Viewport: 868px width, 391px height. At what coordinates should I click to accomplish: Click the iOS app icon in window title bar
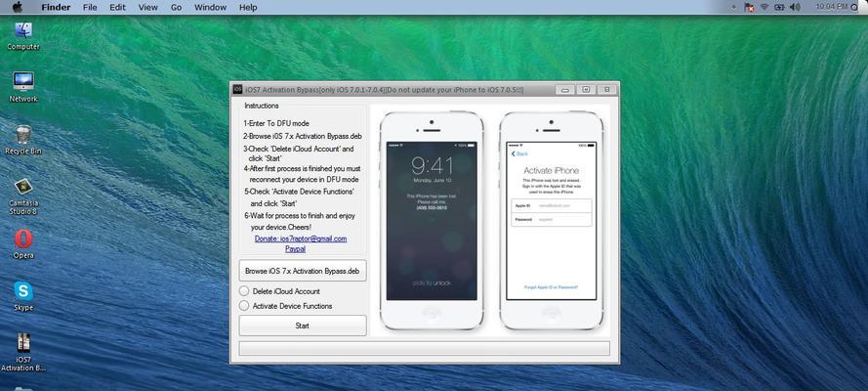237,89
